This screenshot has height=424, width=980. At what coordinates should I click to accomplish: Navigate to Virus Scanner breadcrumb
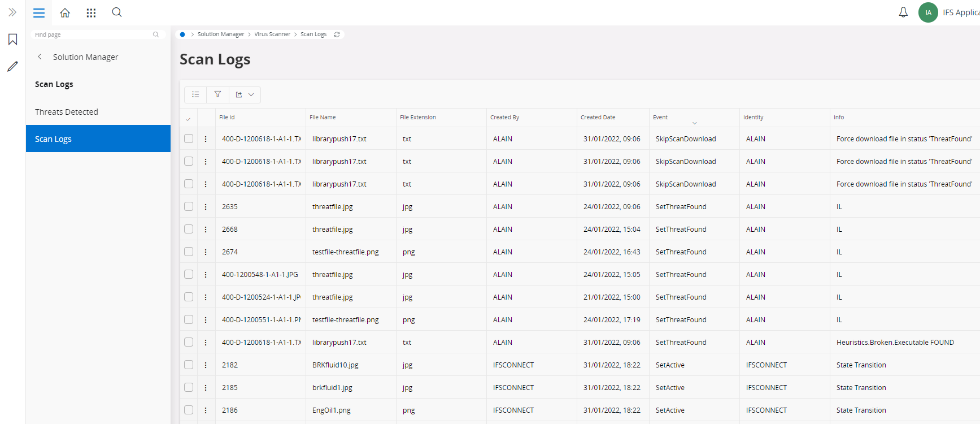(272, 34)
